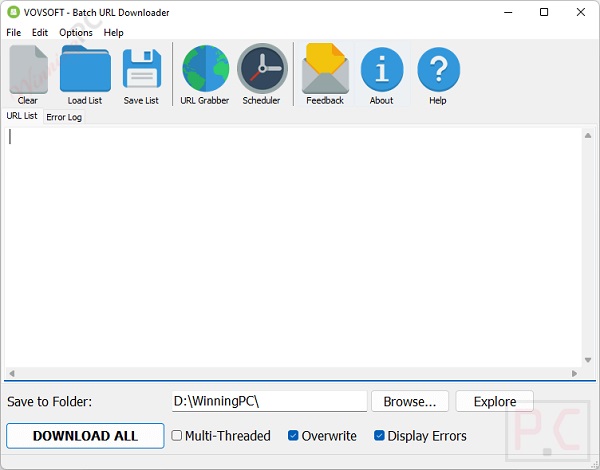This screenshot has width=600, height=470.
Task: Click the DOWNLOAD ALL button
Action: 85,436
